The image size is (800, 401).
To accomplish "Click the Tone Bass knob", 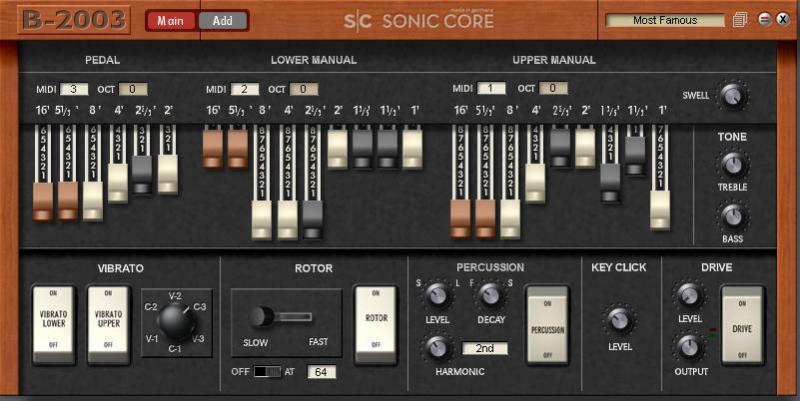I will pos(733,216).
